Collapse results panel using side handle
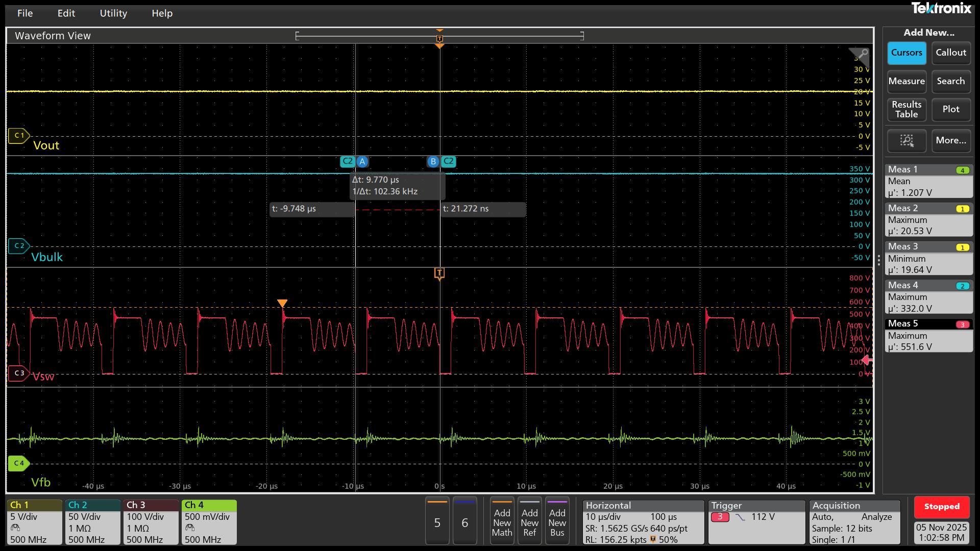 click(878, 260)
